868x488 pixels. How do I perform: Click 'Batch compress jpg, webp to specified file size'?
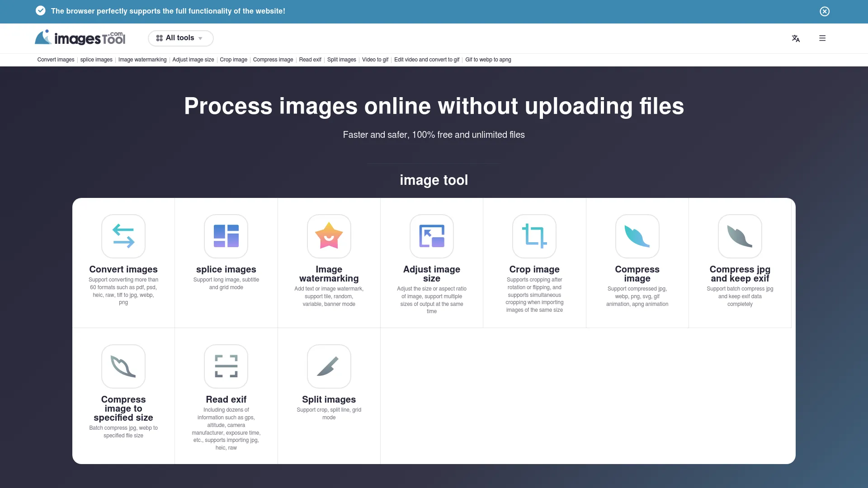click(123, 432)
